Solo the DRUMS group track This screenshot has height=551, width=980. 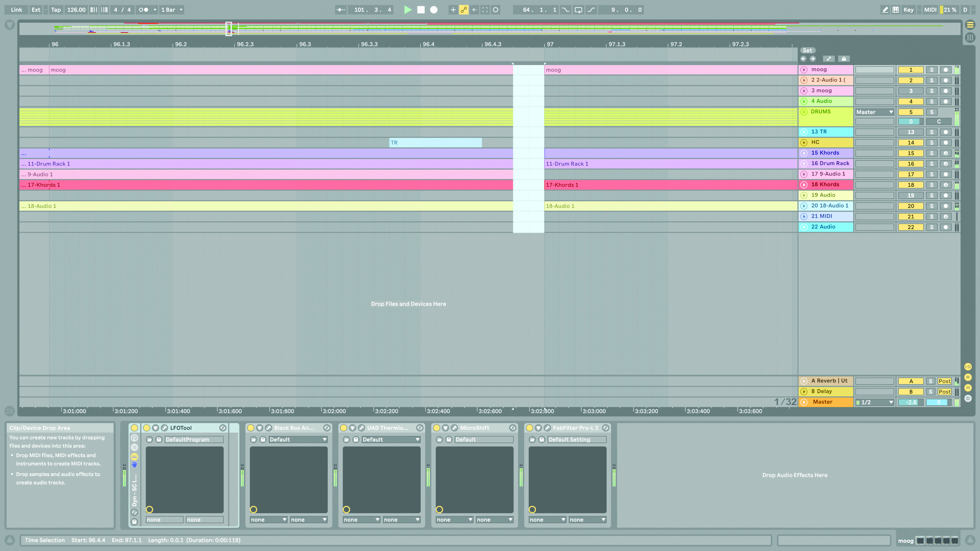tap(932, 112)
